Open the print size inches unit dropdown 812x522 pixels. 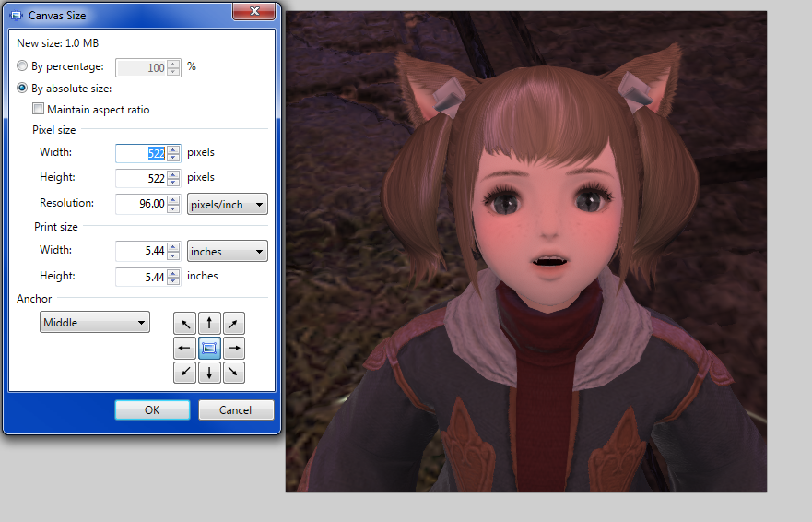click(228, 251)
